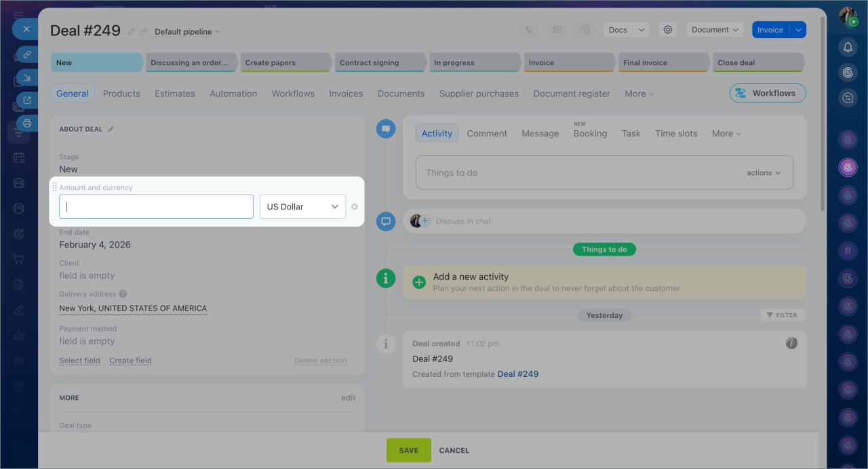868x469 pixels.
Task: Click the gear icon beside the US Dollar currency selector
Action: (x=355, y=207)
